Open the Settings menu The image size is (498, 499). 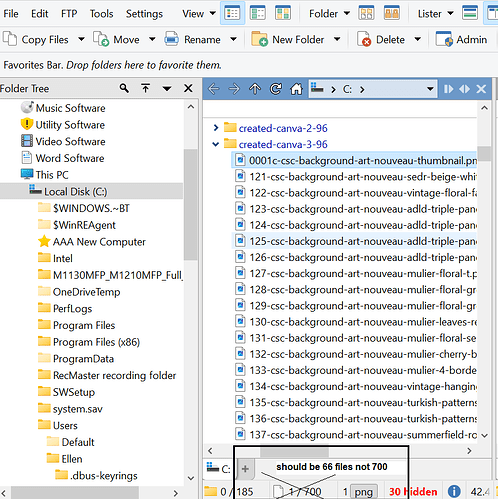(144, 14)
